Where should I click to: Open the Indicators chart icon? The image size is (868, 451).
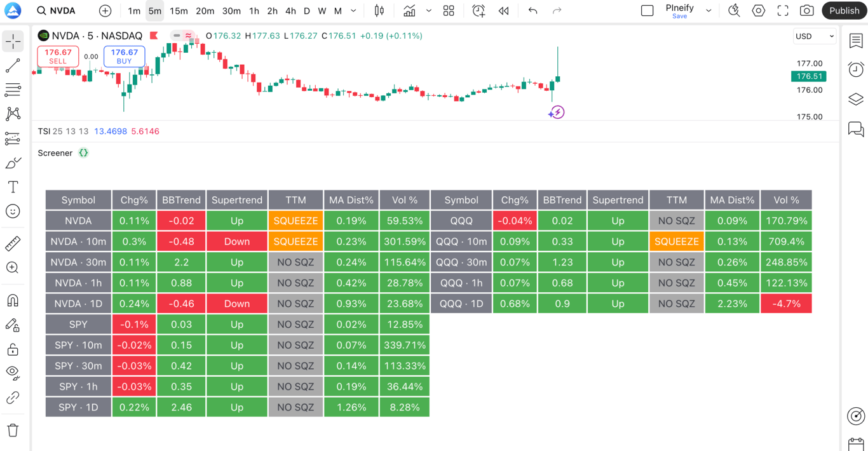(409, 11)
